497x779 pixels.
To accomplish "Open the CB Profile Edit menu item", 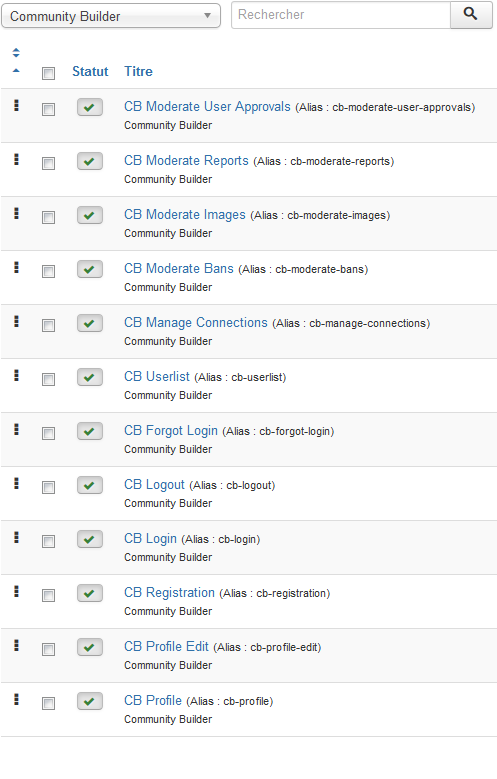I will pos(166,647).
